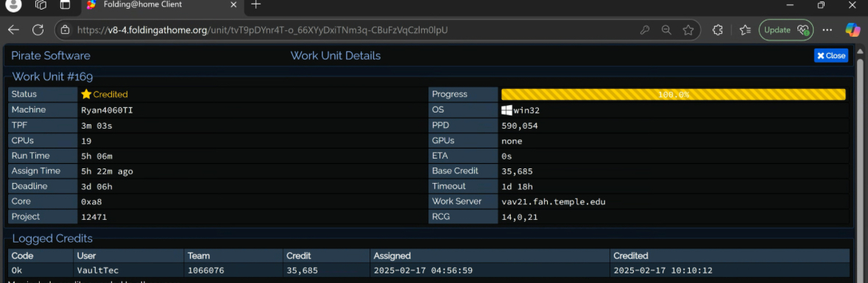868x283 pixels.
Task: Click the Work Unit Details title
Action: coord(336,55)
